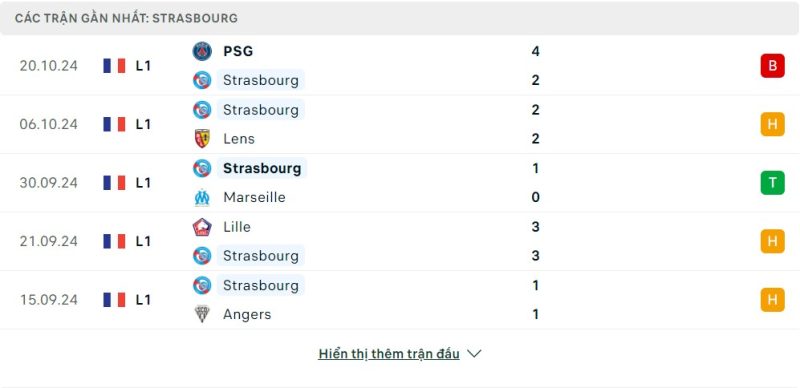800x388 pixels.
Task: Click the Marseille club logo
Action: tap(202, 197)
